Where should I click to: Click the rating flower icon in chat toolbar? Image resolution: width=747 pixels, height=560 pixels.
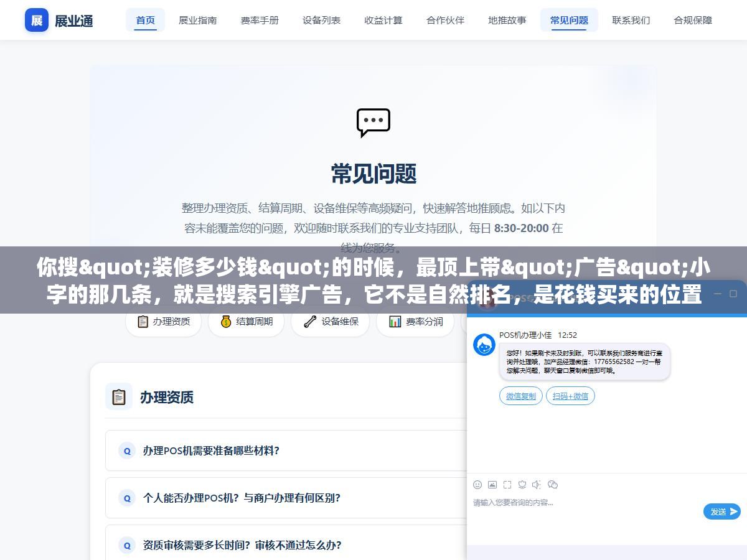pyautogui.click(x=522, y=485)
